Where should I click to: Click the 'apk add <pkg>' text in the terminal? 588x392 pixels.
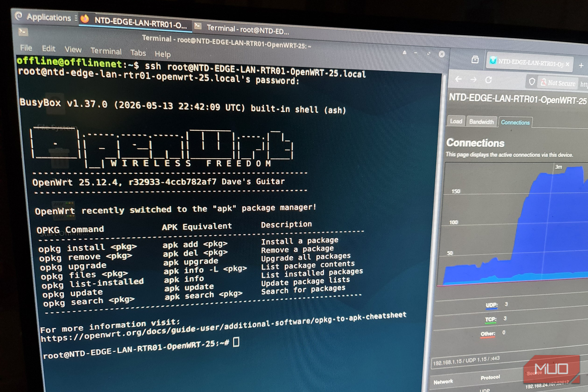195,244
